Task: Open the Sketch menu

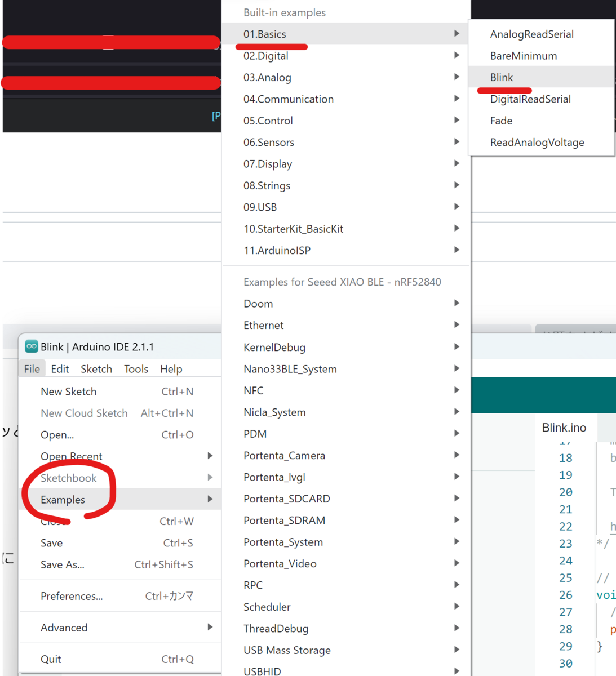Action: (96, 369)
